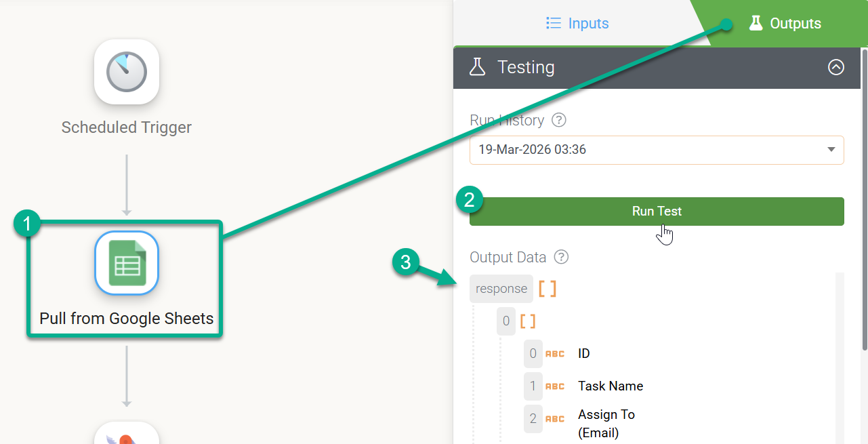Screen dimensions: 868x444
Task: Select the ID output field
Action: pos(584,353)
